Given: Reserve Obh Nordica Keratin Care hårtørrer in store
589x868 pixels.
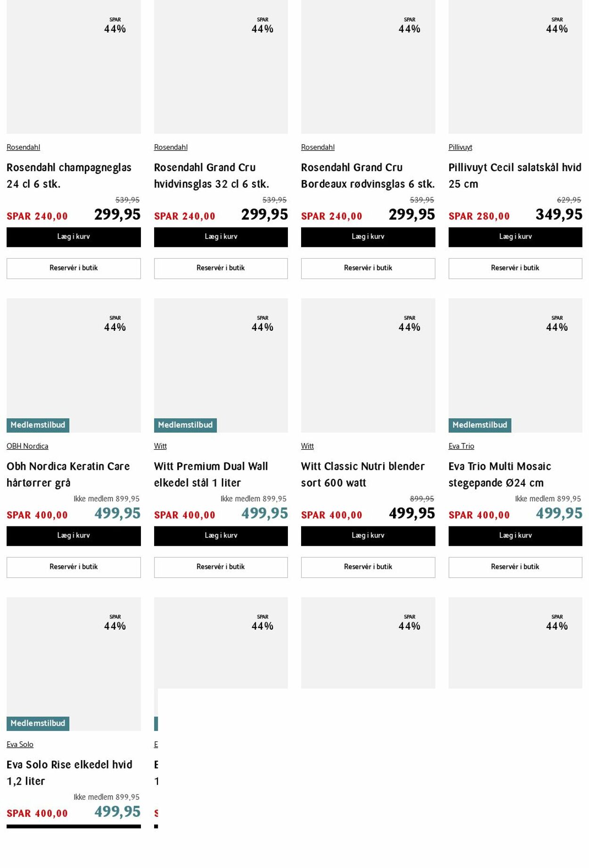Looking at the screenshot, I should point(74,567).
